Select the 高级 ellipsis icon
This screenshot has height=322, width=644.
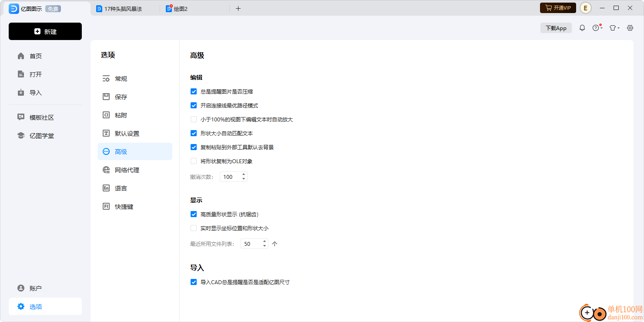(106, 152)
